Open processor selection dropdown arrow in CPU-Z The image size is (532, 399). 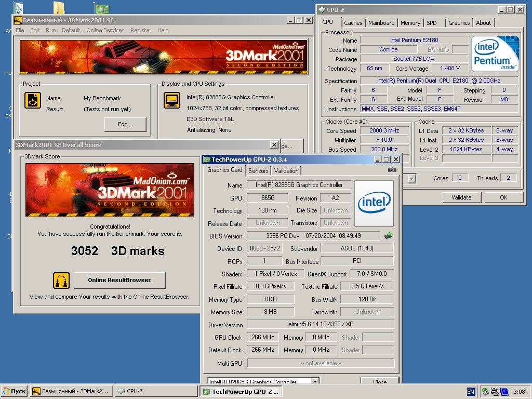411,179
